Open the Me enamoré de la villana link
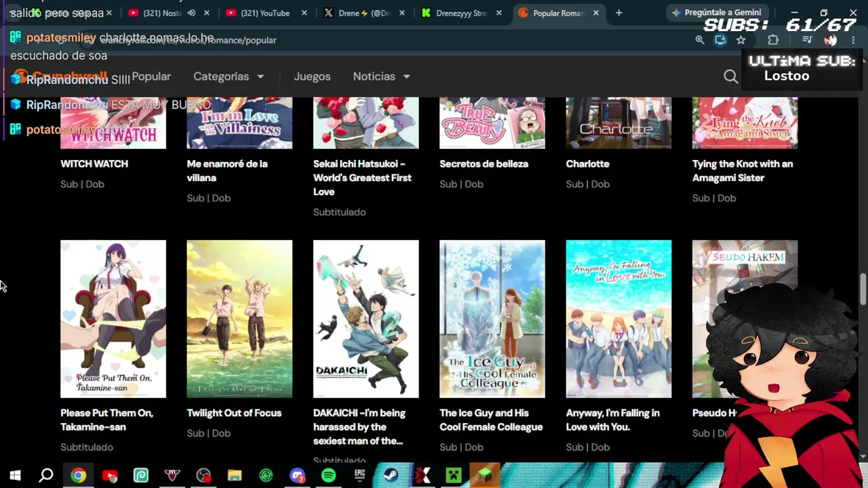 click(227, 171)
